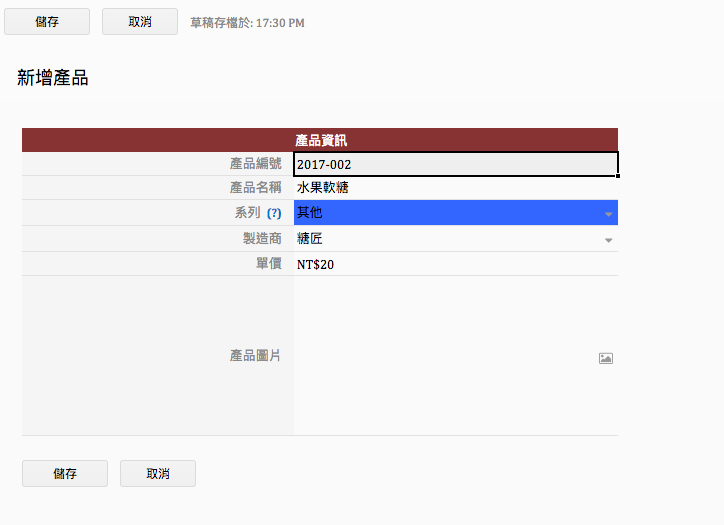This screenshot has height=525, width=724.
Task: Click the empty 產品圖片 upload area
Action: point(456,356)
